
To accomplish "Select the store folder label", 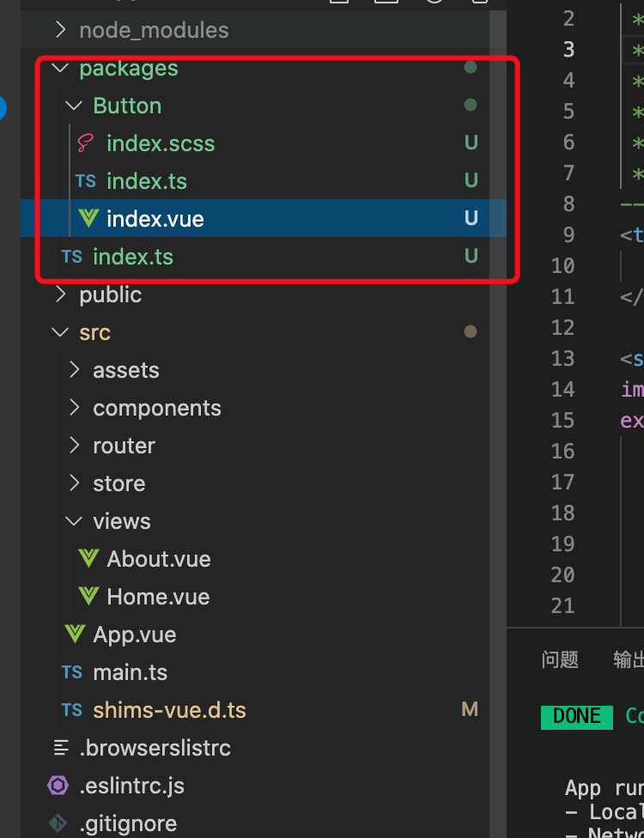I will [119, 483].
